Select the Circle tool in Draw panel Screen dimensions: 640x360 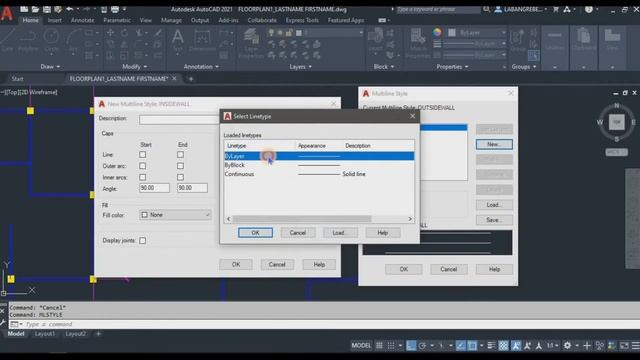(51, 40)
